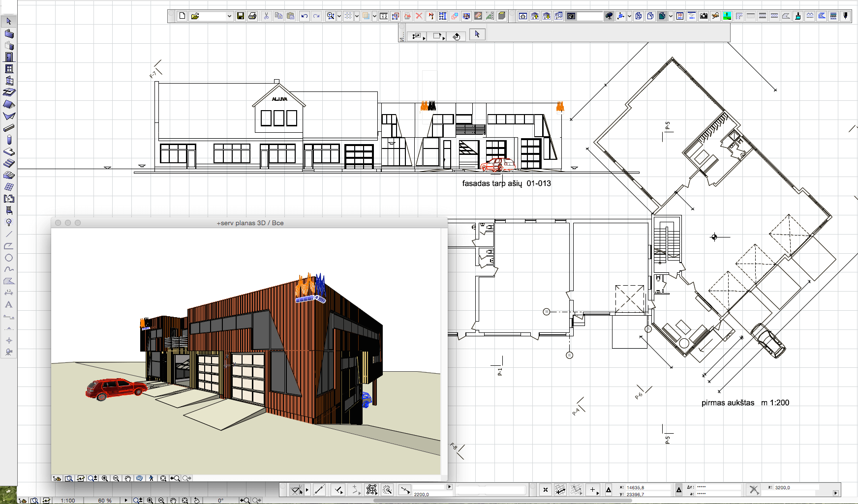Delete using the red X toolbar icon
This screenshot has width=858, height=504.
click(x=419, y=16)
